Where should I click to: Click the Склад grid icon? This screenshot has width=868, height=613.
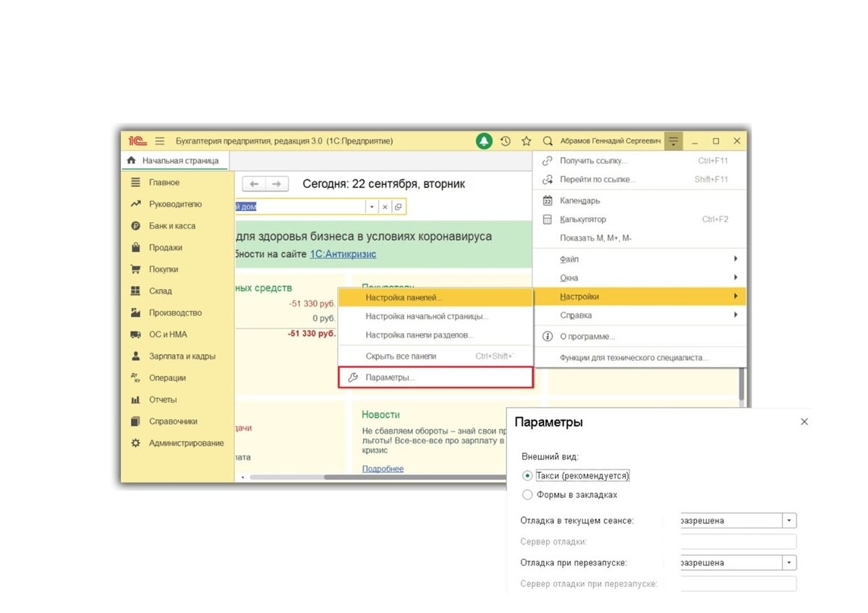click(x=135, y=291)
